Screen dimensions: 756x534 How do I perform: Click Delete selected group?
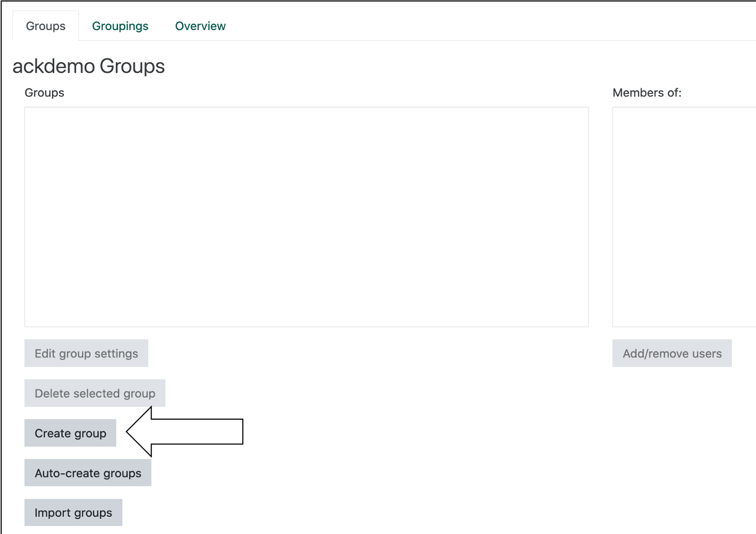coord(95,393)
